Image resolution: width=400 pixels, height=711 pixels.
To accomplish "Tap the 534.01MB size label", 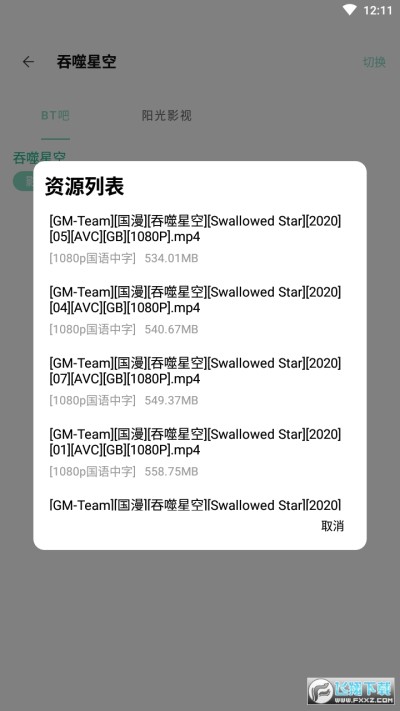I will coord(171,258).
